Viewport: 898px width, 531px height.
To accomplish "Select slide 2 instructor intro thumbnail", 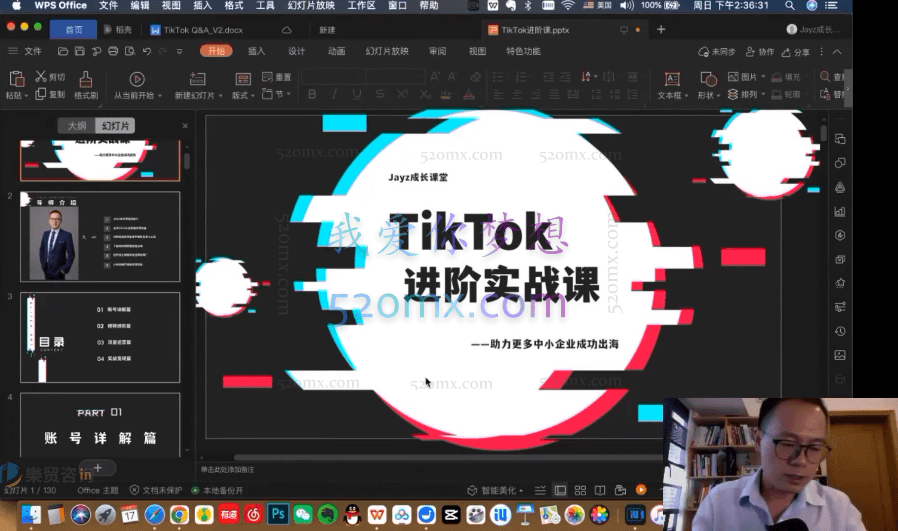I will [100, 237].
